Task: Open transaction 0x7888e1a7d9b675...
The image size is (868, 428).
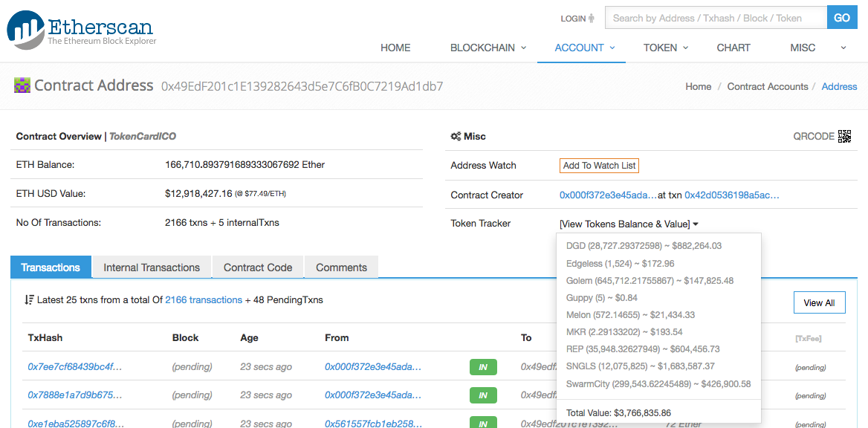Action: (x=75, y=395)
